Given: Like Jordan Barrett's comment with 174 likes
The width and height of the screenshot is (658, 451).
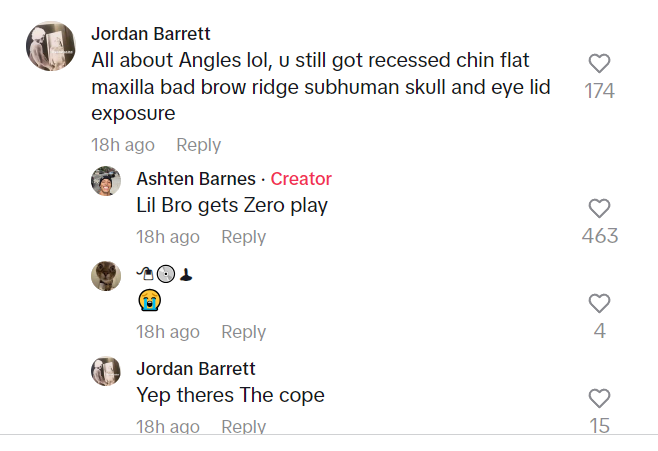Looking at the screenshot, I should [x=599, y=64].
